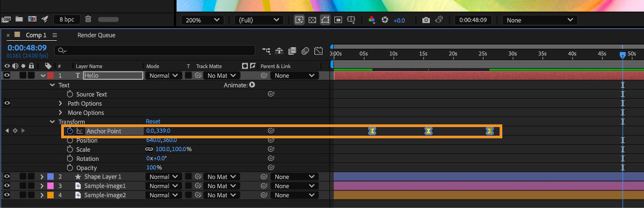
Task: Enable frame blending for composition
Action: (292, 51)
